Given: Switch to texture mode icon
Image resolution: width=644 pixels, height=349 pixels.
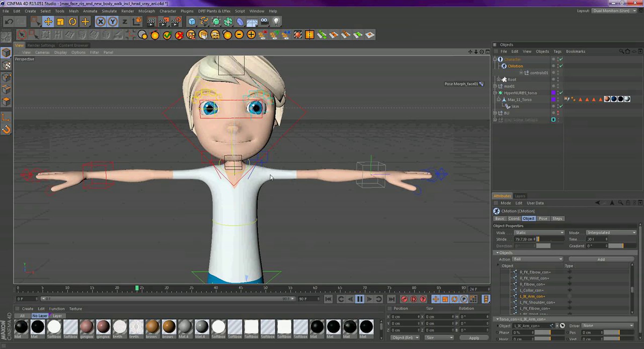Looking at the screenshot, I should click(6, 65).
